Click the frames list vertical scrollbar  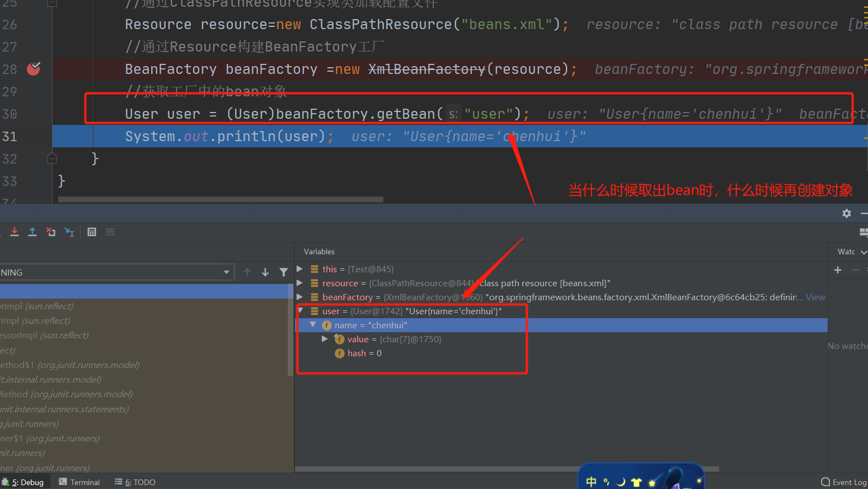[290, 329]
